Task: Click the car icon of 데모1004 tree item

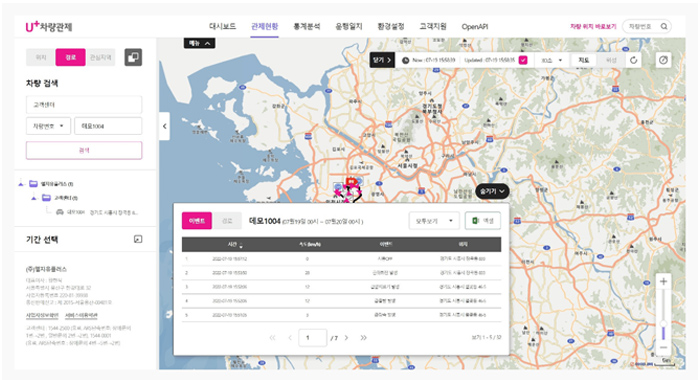Action: [60, 212]
